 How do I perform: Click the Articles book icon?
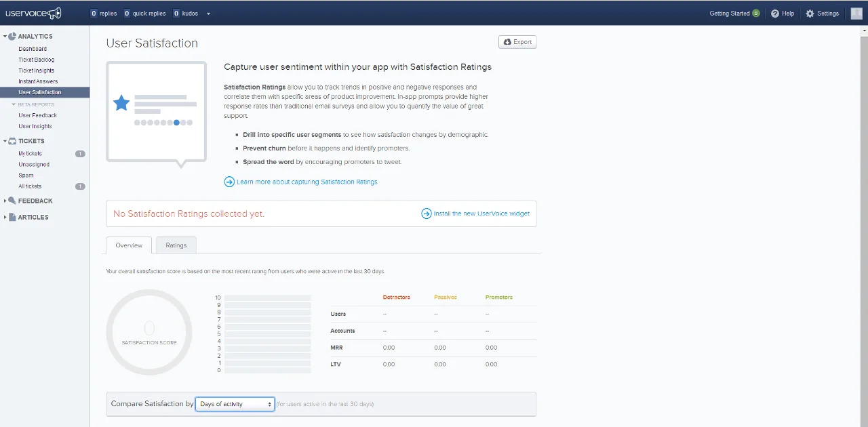point(12,217)
